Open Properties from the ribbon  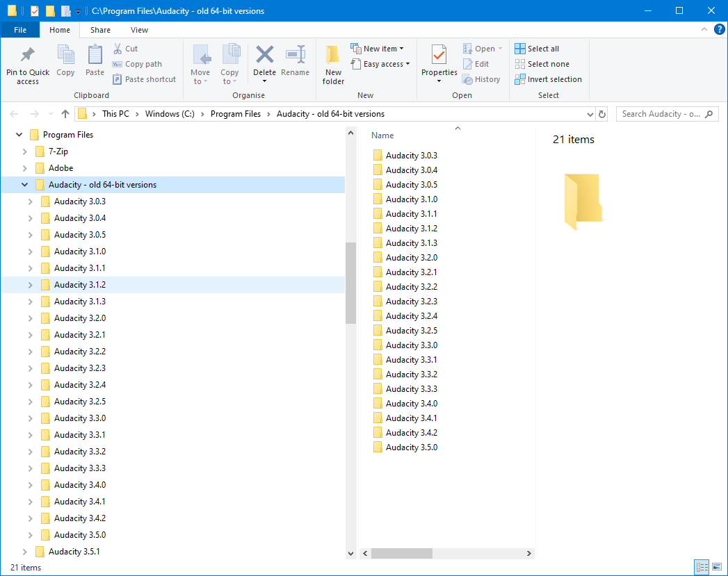pos(439,55)
